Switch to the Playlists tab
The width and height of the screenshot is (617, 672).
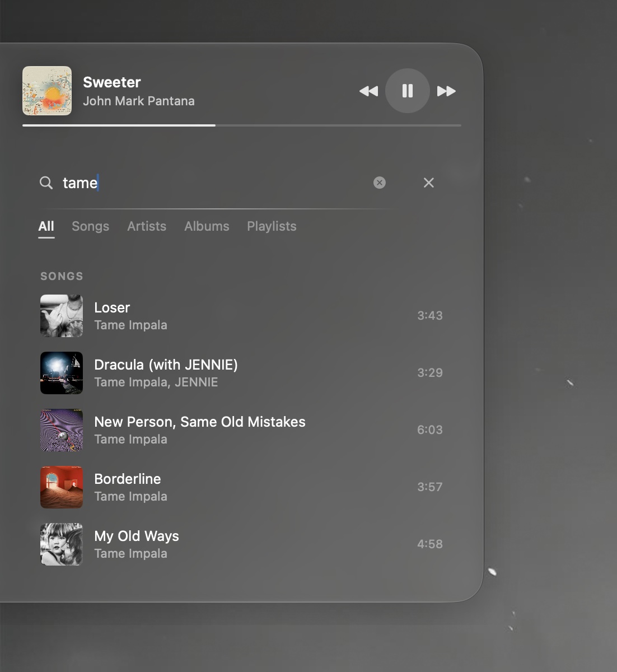coord(272,226)
